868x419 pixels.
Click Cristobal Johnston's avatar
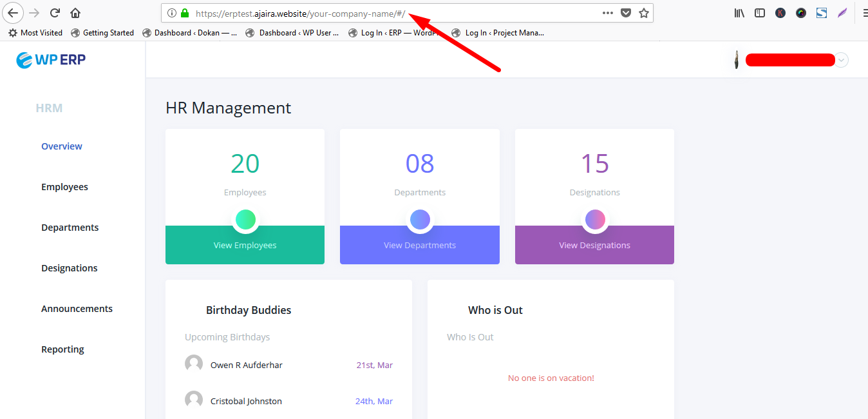194,400
